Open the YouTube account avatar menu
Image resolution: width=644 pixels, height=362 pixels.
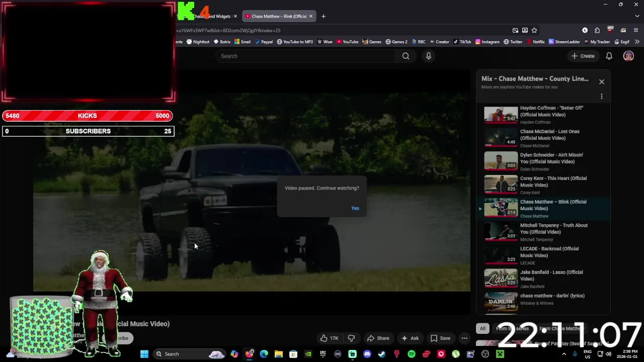click(628, 56)
